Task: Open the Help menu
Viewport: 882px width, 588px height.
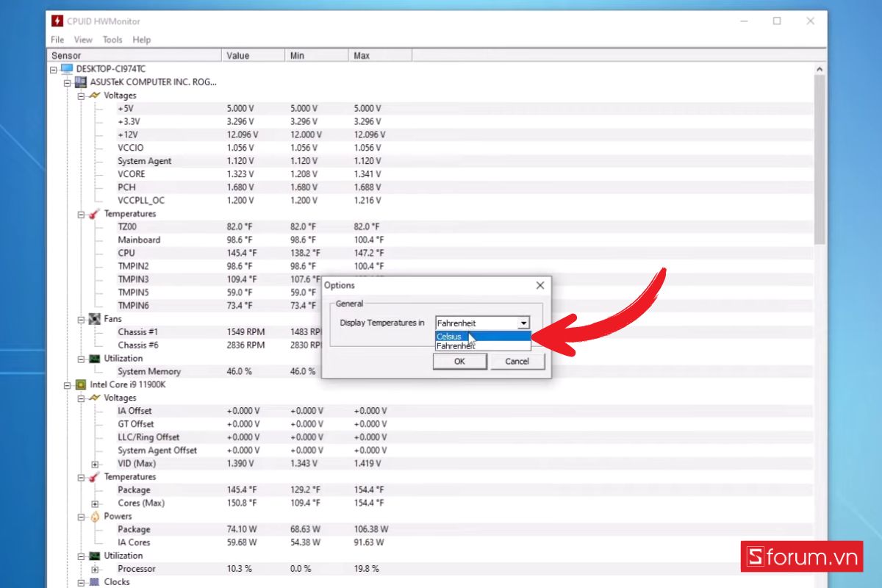Action: pyautogui.click(x=142, y=40)
